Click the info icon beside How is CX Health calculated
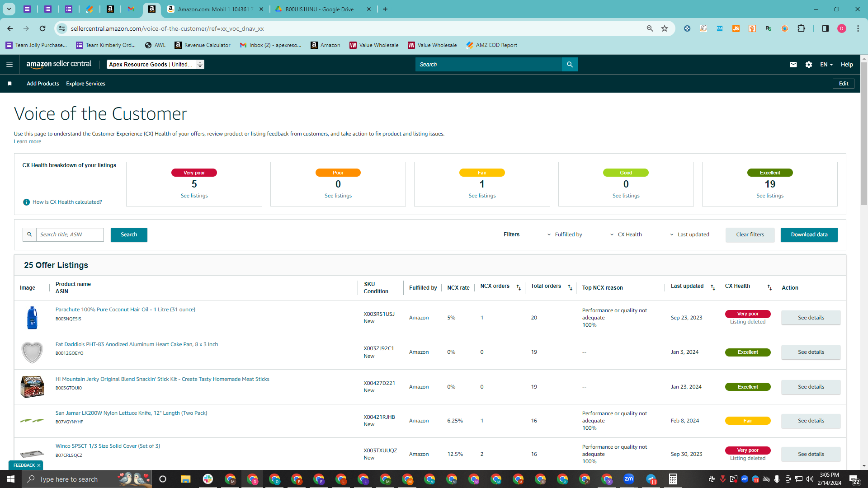This screenshot has width=868, height=488. click(26, 202)
